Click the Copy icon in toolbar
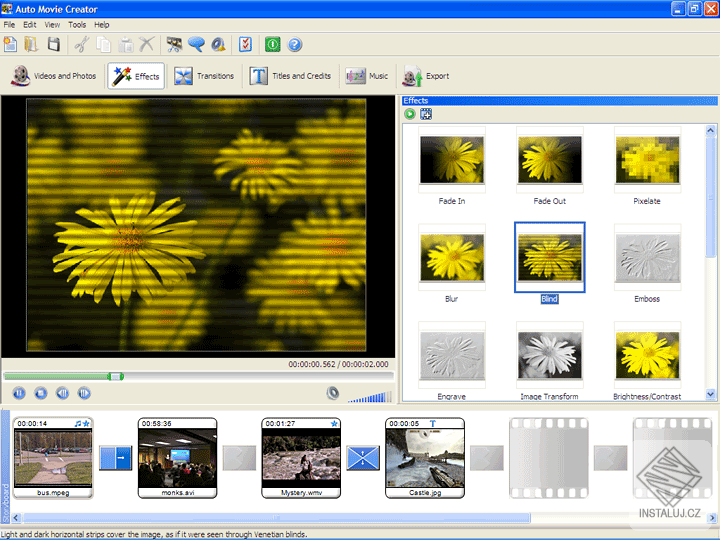720x540 pixels. [104, 45]
